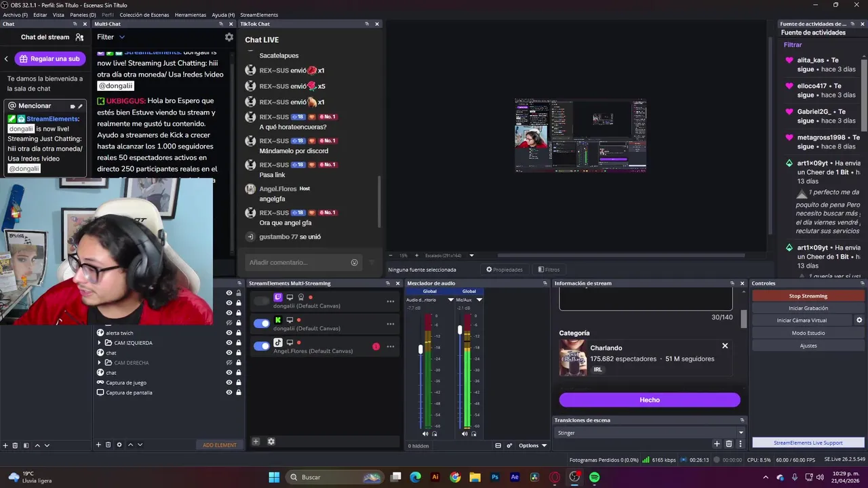Viewport: 868px width, 488px height.
Task: Click the Stop Streaming button
Action: click(x=808, y=296)
